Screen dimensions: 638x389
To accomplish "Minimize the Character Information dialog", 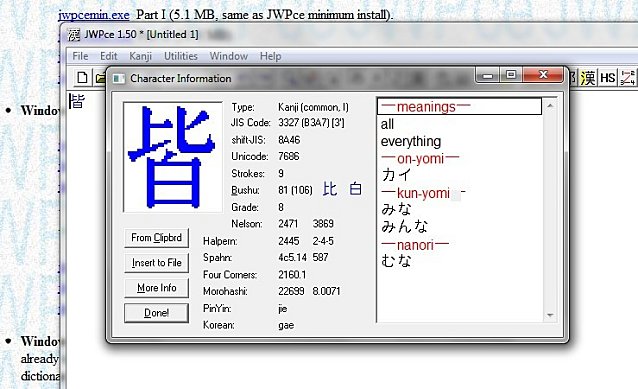I will click(488, 75).
